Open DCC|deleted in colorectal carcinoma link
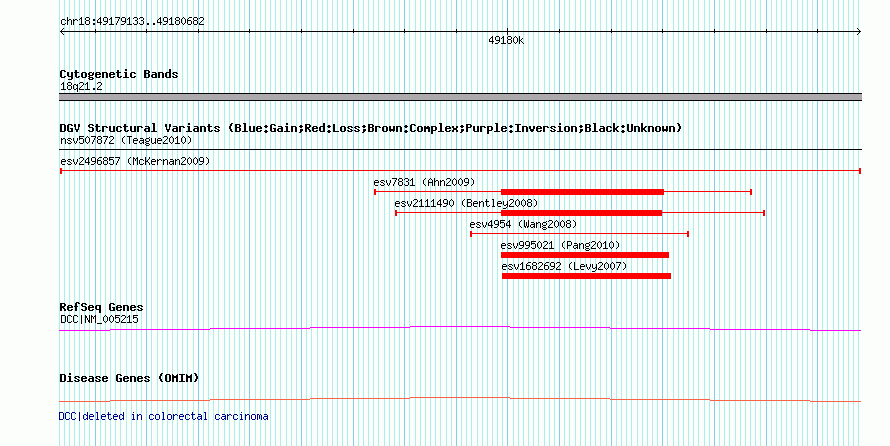Viewport: 890px width, 446px height. [x=163, y=416]
